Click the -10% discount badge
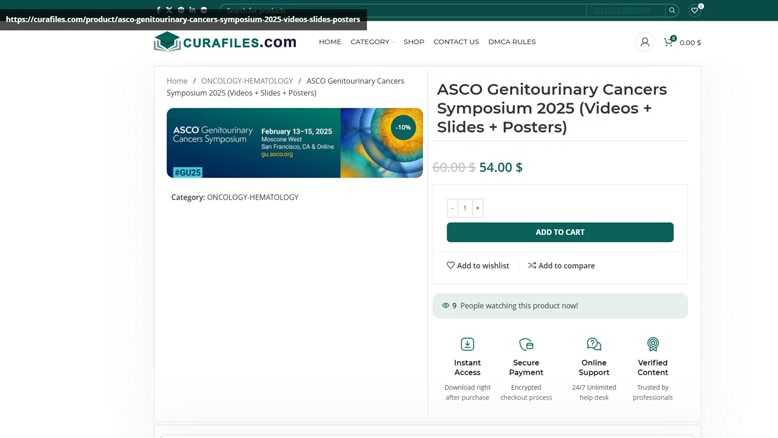This screenshot has height=438, width=778. click(403, 127)
